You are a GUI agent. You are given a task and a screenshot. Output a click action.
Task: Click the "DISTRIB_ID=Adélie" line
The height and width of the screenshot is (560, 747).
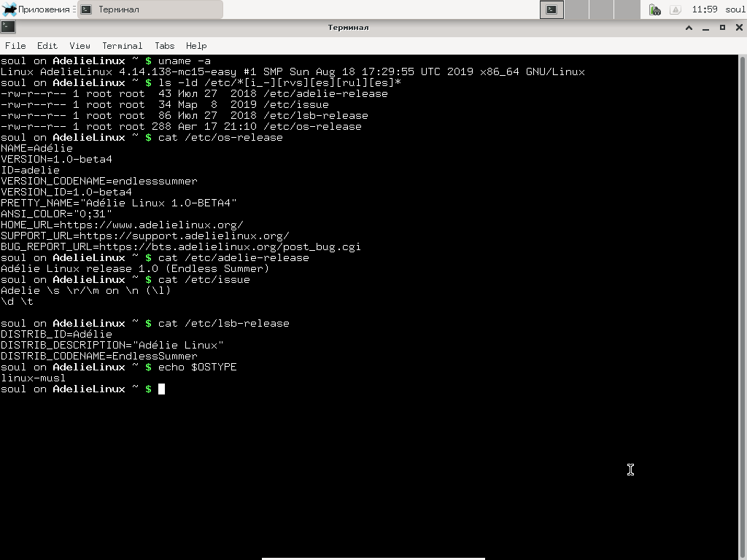coord(56,334)
